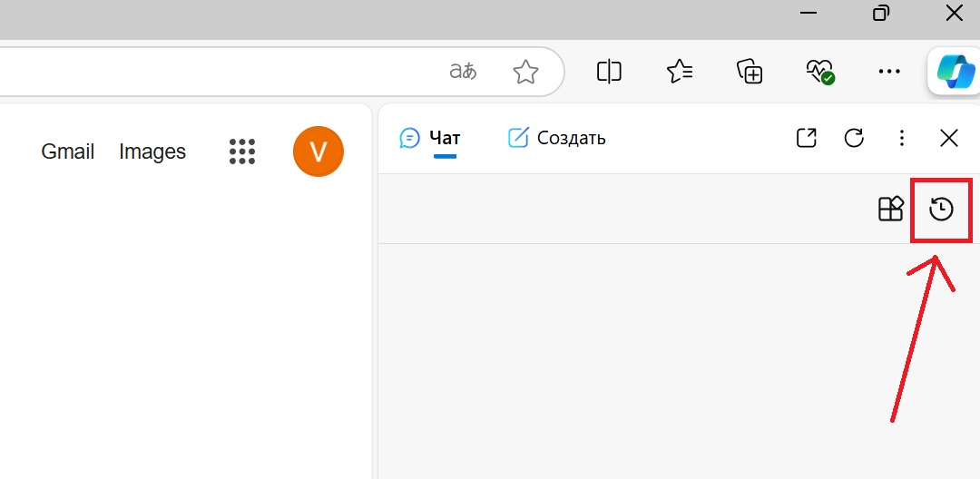Open the Collections panel
This screenshot has width=980, height=479.
click(750, 72)
